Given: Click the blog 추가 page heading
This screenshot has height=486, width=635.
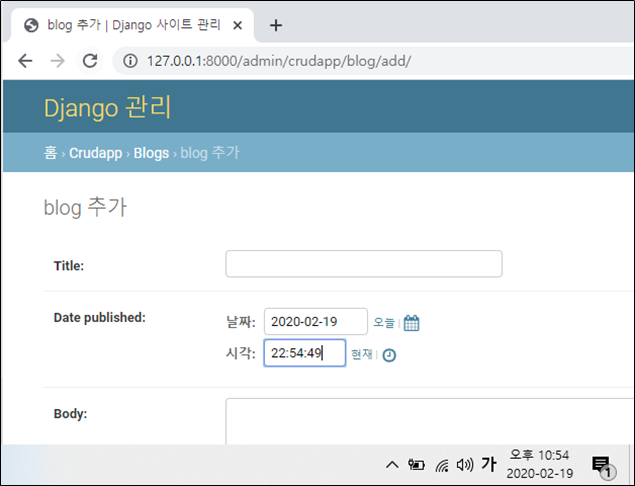Looking at the screenshot, I should click(85, 207).
